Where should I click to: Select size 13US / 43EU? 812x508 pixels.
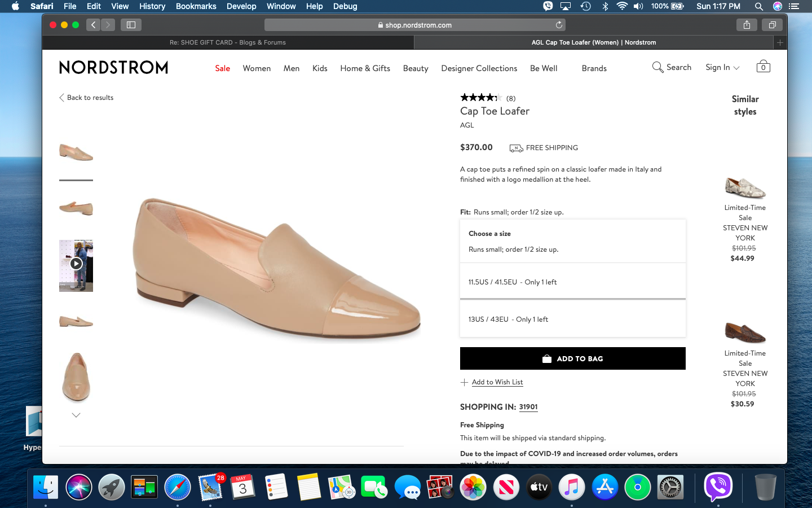(572, 319)
